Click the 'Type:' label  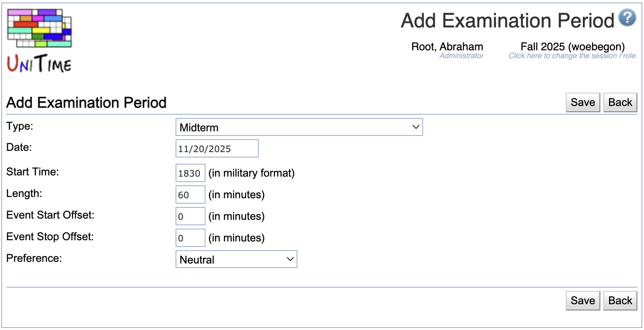[x=20, y=126]
